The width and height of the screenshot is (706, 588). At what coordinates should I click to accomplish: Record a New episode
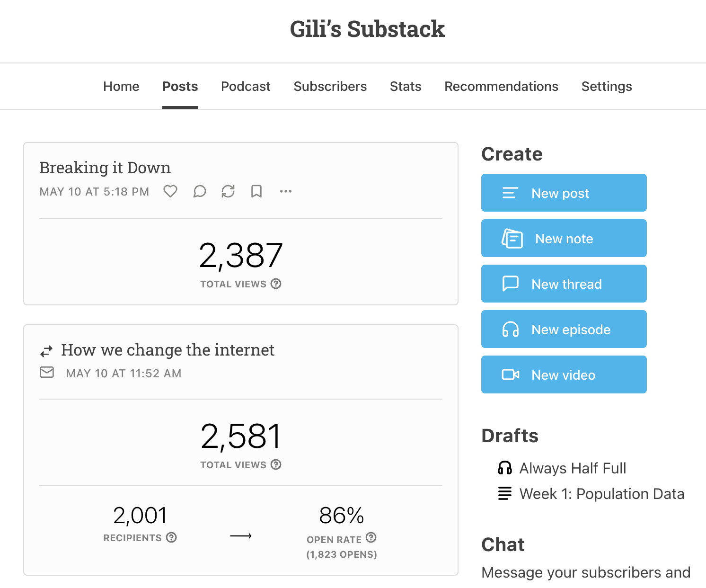click(x=564, y=329)
